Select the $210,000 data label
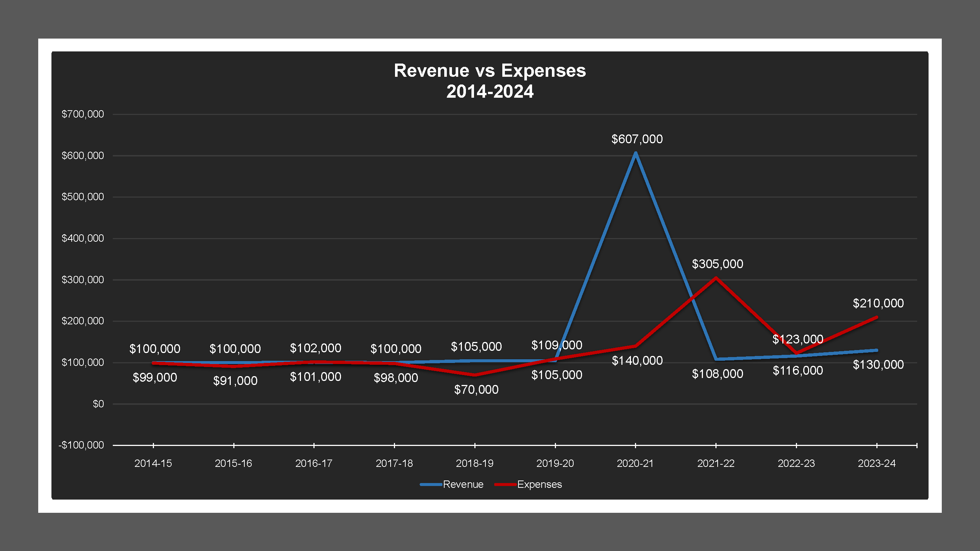Image resolution: width=980 pixels, height=551 pixels. 879,303
